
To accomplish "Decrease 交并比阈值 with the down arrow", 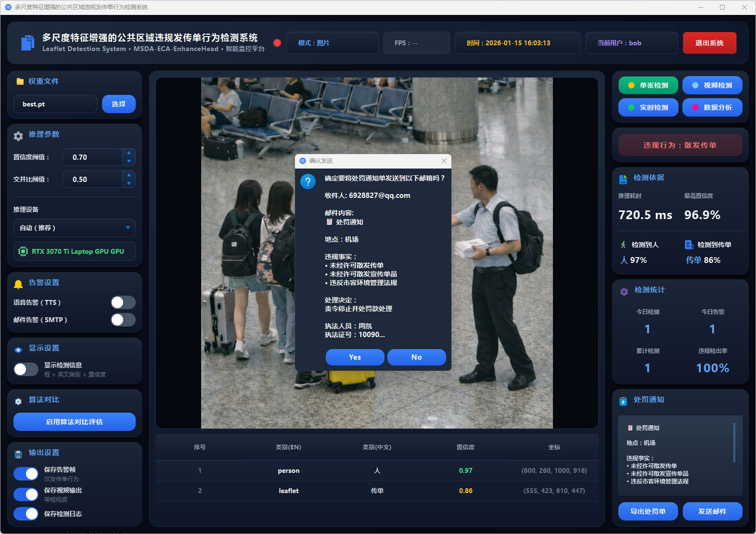I will (x=128, y=183).
